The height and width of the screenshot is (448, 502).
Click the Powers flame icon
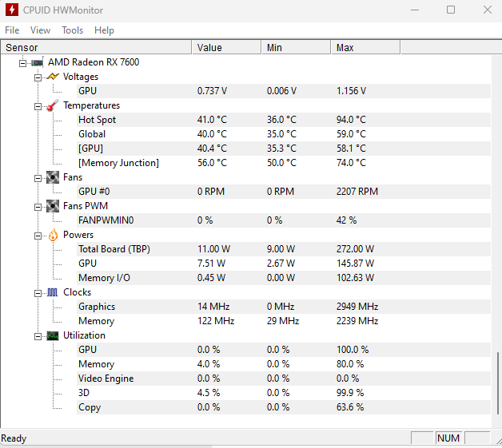[x=53, y=235]
